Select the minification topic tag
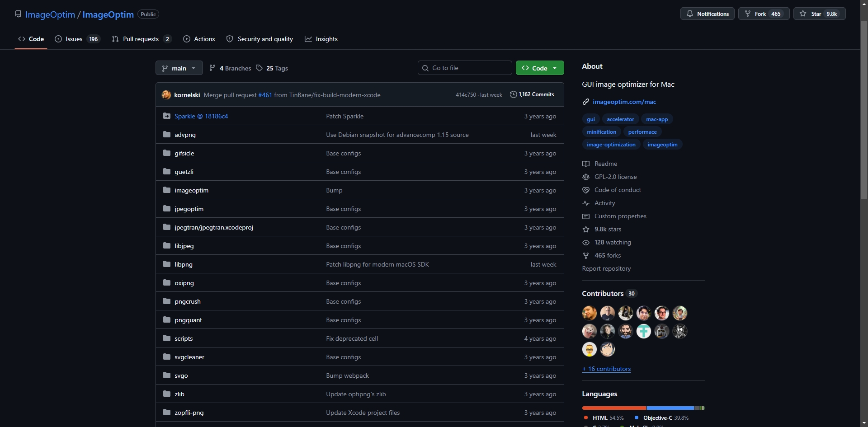The image size is (868, 427). coord(601,132)
